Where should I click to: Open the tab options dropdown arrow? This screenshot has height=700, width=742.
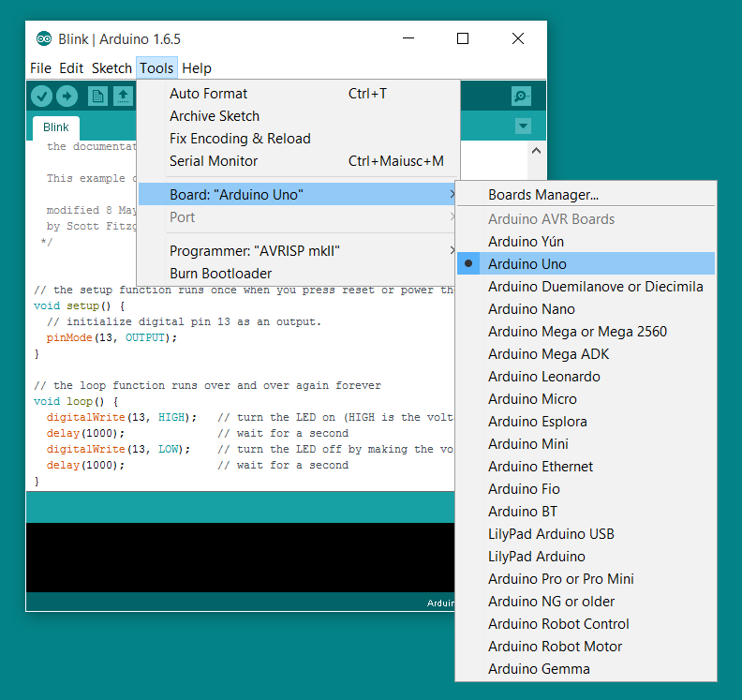(523, 126)
